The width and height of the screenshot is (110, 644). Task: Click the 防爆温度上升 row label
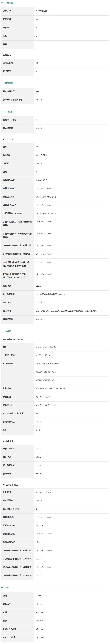tap(9, 405)
